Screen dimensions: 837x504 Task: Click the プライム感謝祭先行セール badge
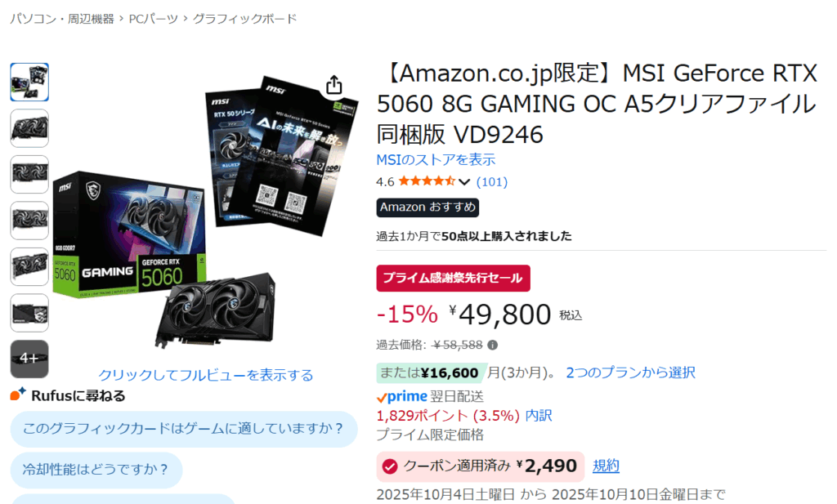click(453, 279)
